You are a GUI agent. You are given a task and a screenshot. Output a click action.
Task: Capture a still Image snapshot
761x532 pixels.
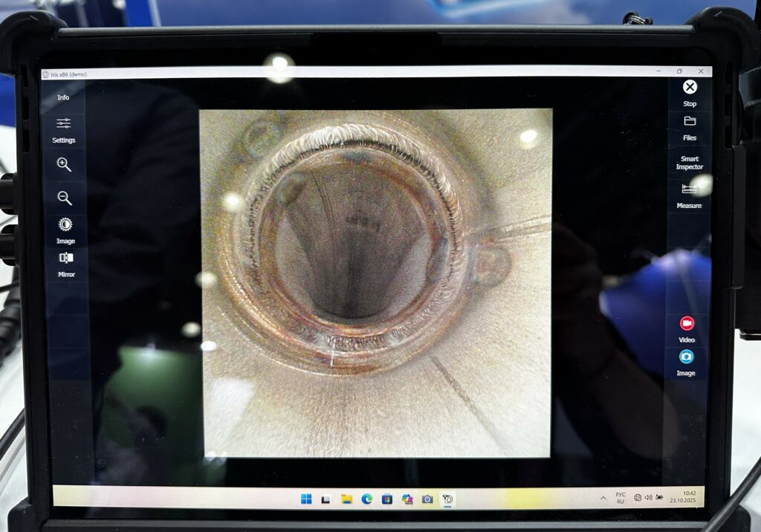point(686,357)
